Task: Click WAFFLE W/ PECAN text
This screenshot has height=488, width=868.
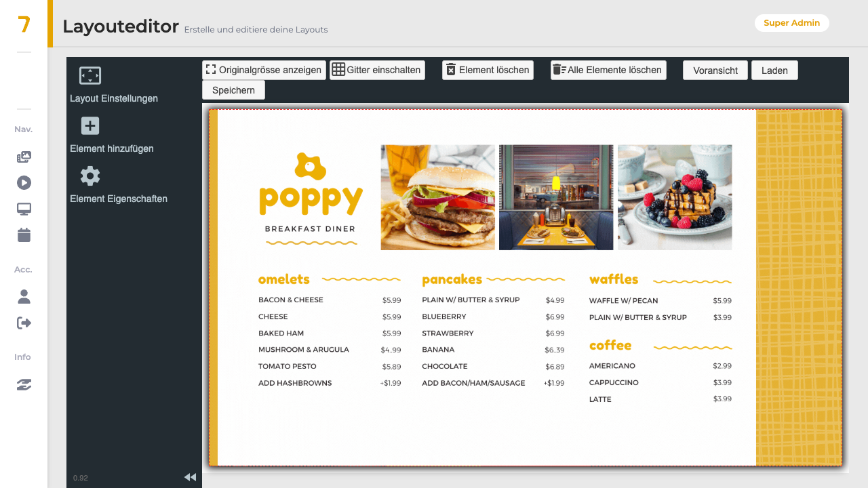Action: 623,300
